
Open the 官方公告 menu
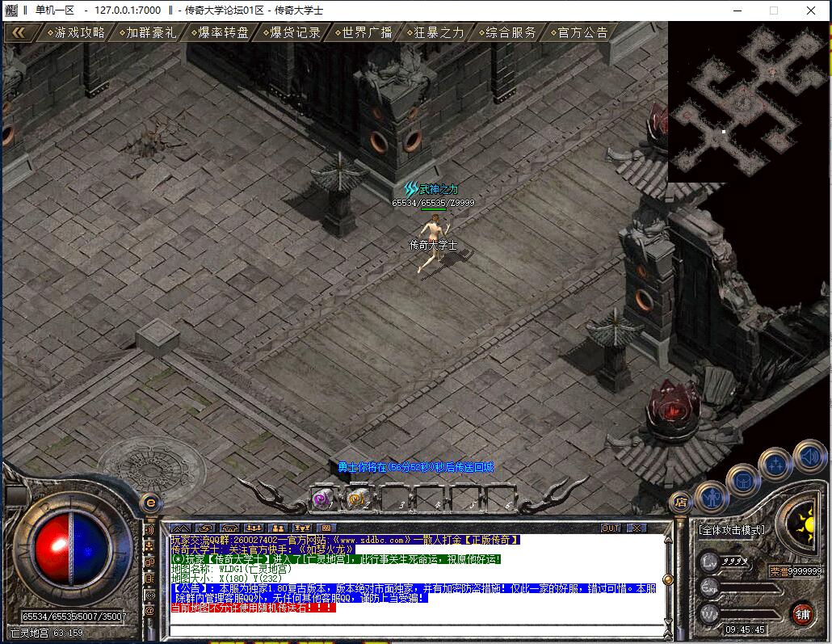point(579,33)
